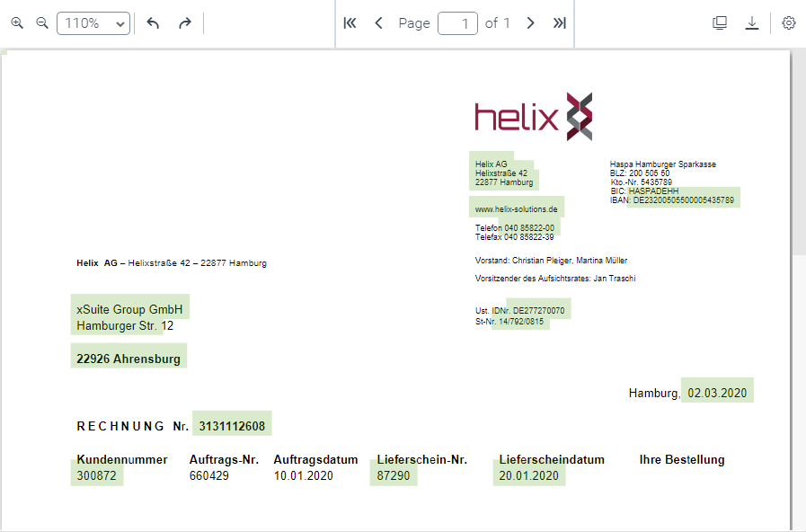Image resolution: width=806 pixels, height=532 pixels.
Task: Click the page number input field
Action: [x=457, y=23]
